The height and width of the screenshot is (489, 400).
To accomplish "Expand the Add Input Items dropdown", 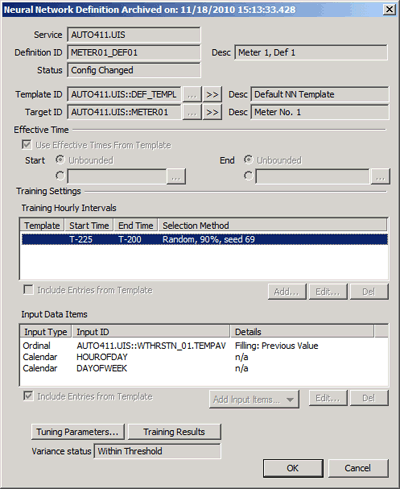I will tap(254, 399).
